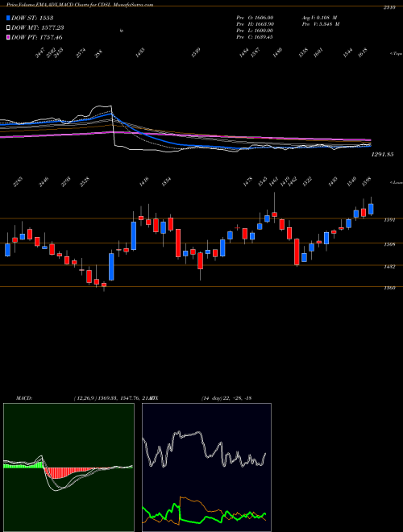Click the blue DOW ST legend swatch
Viewport: 403px width, 532px height.
click(8, 18)
